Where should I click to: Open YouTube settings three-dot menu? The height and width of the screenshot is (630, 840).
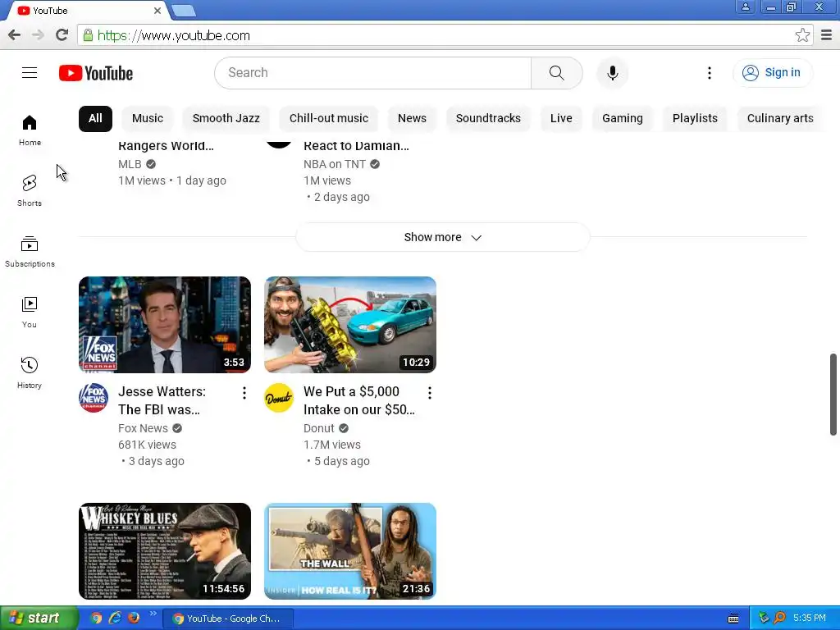click(710, 73)
